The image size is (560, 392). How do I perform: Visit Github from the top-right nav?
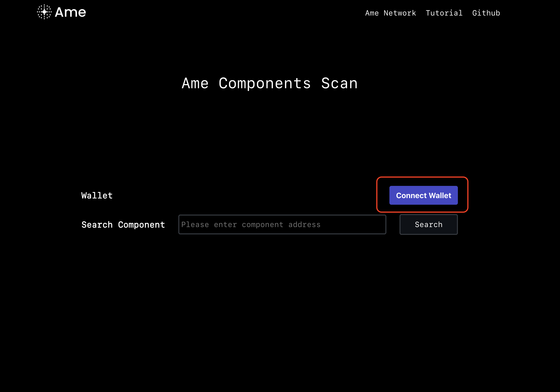[x=486, y=13]
